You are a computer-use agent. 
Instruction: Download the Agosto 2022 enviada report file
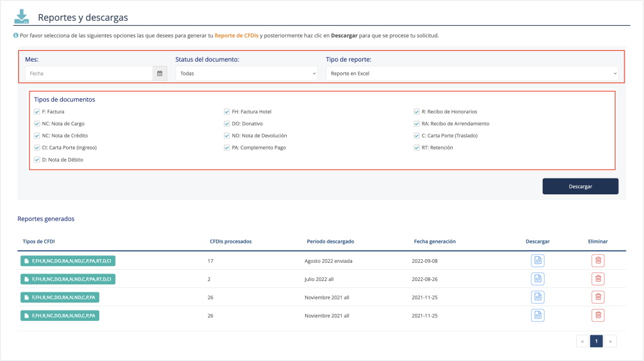538,260
